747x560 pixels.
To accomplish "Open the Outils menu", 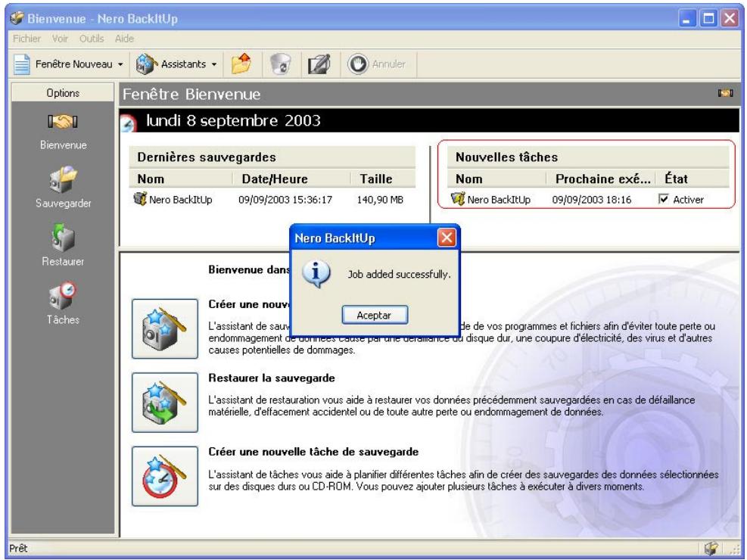I will coord(92,39).
